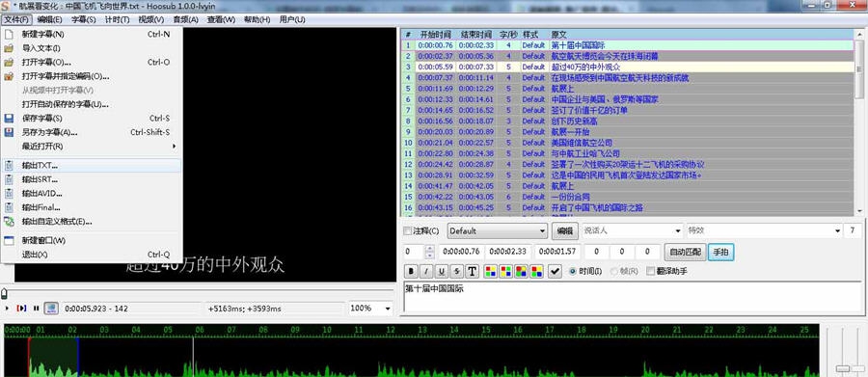Toggle strikethrough formatting button S
868x377 pixels.
point(456,271)
